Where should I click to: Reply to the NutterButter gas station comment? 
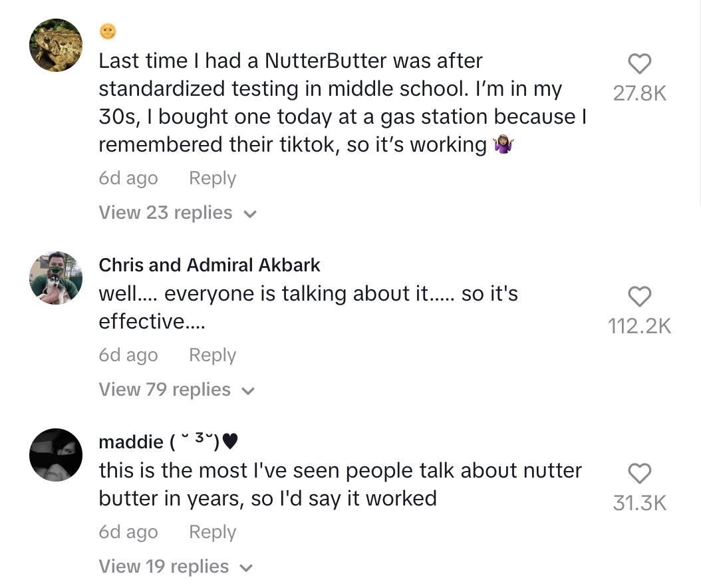[x=212, y=178]
